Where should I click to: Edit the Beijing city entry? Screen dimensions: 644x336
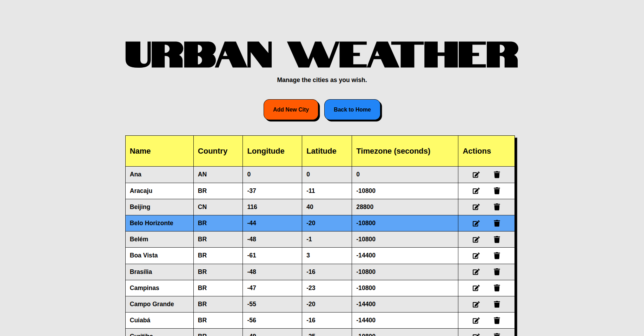click(x=476, y=207)
